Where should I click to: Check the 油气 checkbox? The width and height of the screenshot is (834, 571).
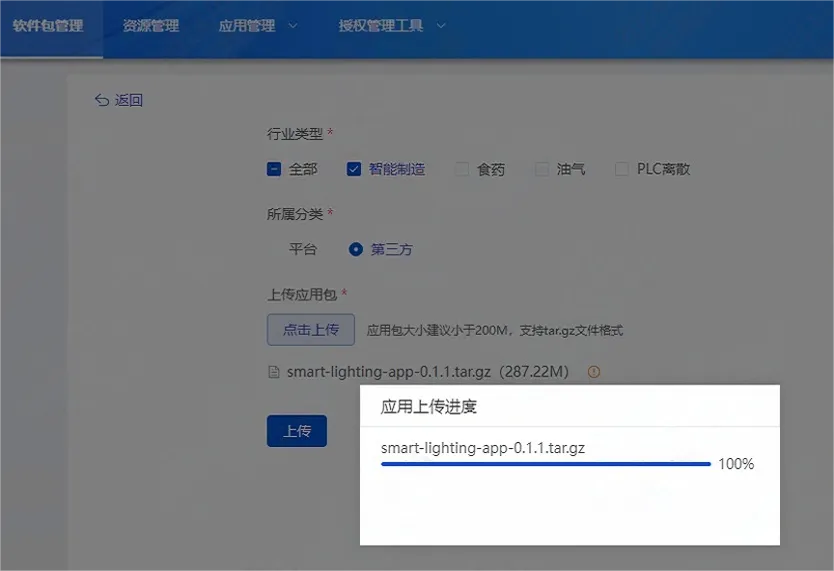[x=541, y=169]
